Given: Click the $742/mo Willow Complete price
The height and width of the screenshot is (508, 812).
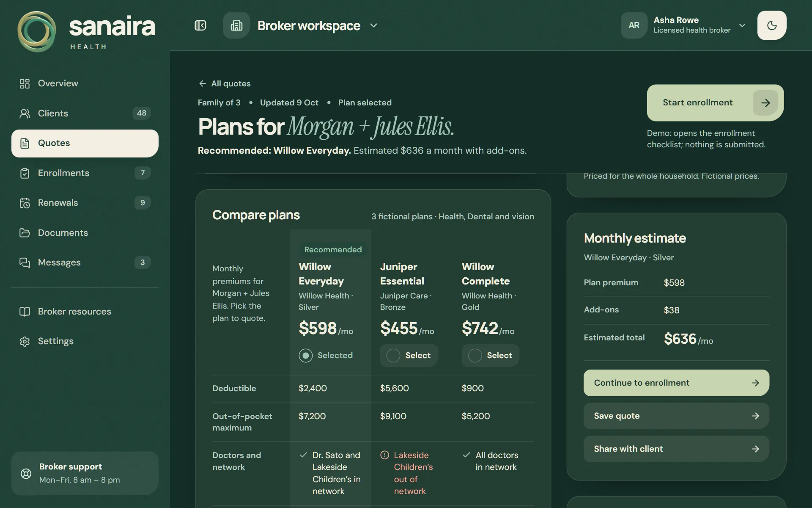Looking at the screenshot, I should tap(488, 329).
